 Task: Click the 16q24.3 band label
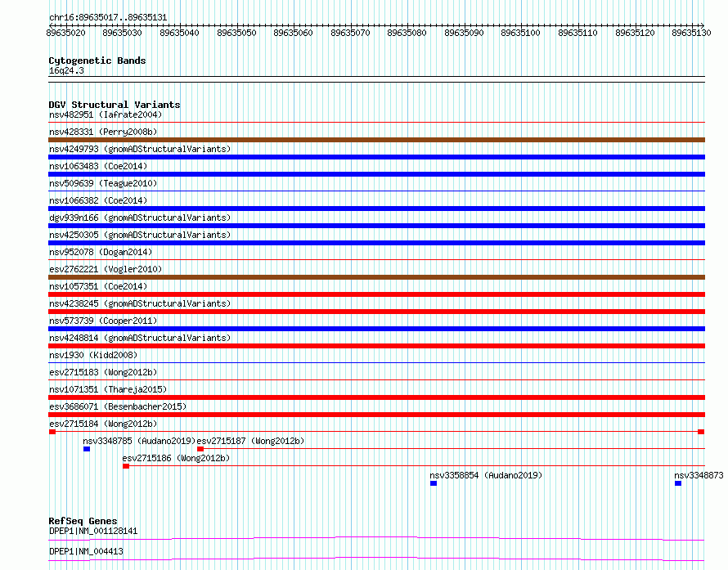click(x=66, y=70)
